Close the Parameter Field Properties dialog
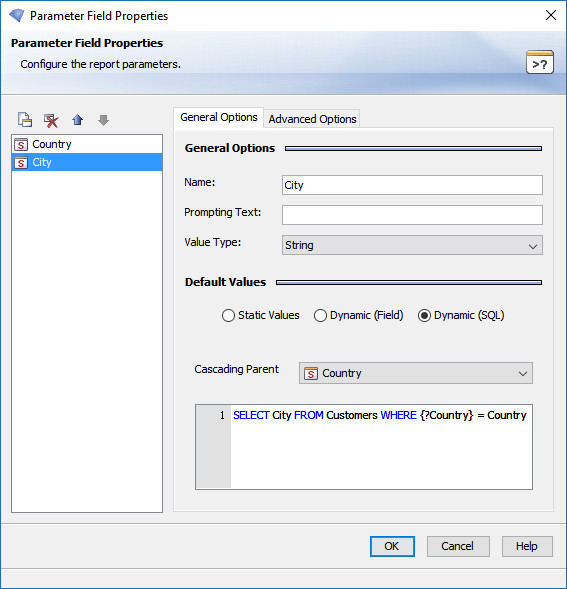 click(551, 15)
